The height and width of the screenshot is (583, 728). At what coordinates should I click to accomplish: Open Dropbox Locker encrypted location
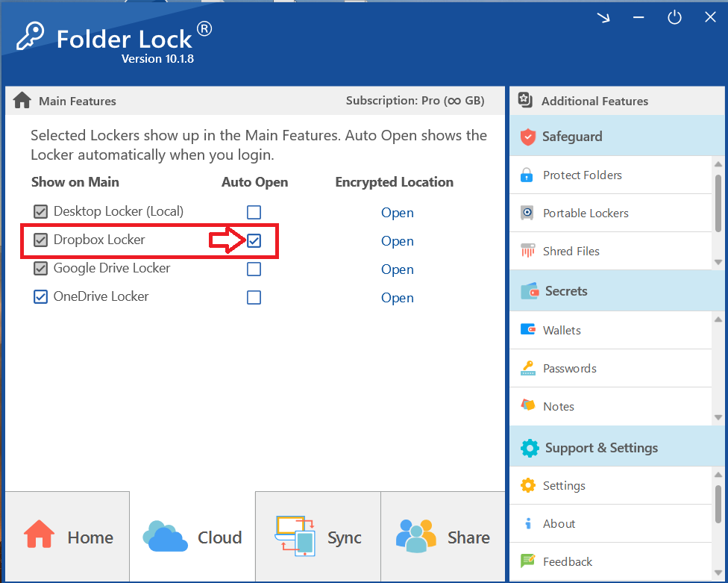(397, 241)
